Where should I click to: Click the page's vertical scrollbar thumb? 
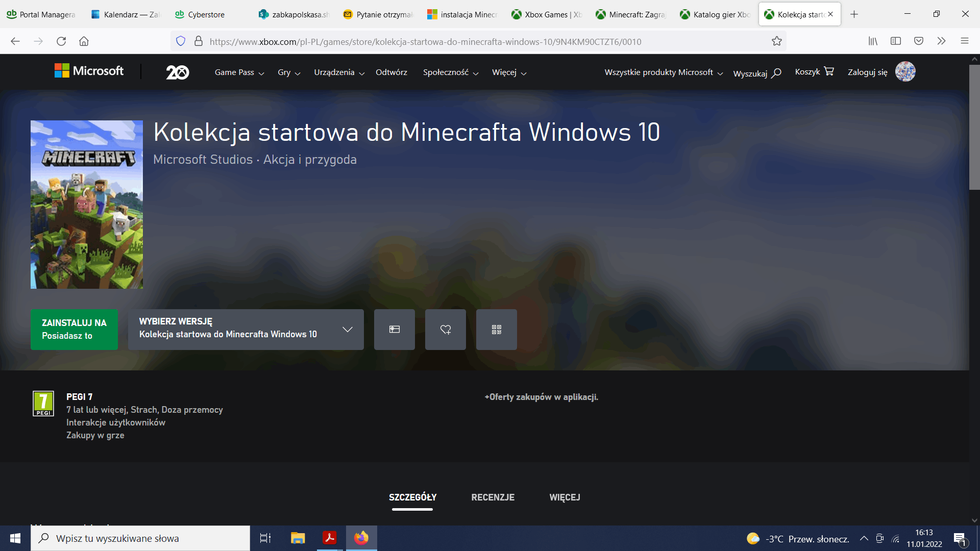point(974,128)
